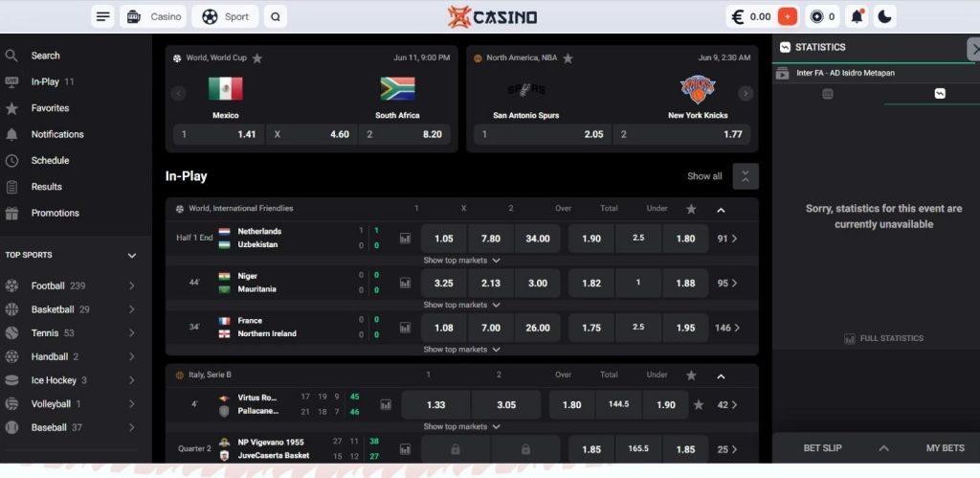Select Ice Hockey in top sports
Screen dimensions: 980x478
tap(54, 380)
